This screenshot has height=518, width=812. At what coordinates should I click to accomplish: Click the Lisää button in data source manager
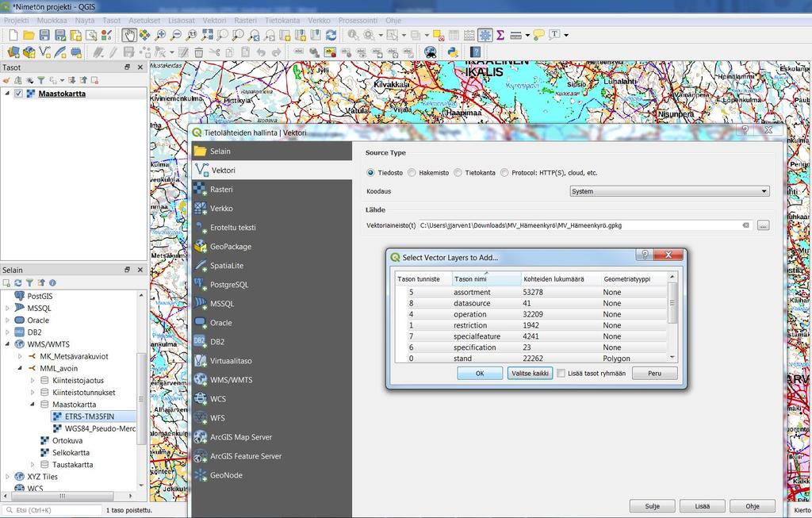coord(703,506)
